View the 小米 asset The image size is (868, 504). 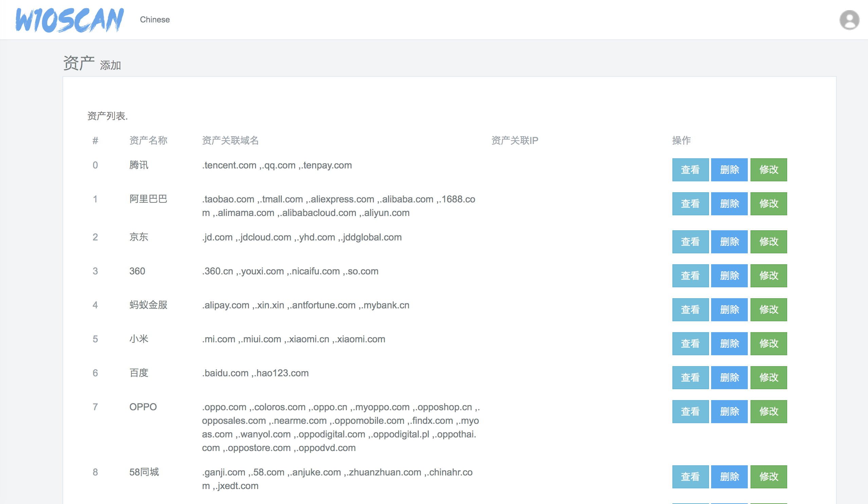[690, 343]
